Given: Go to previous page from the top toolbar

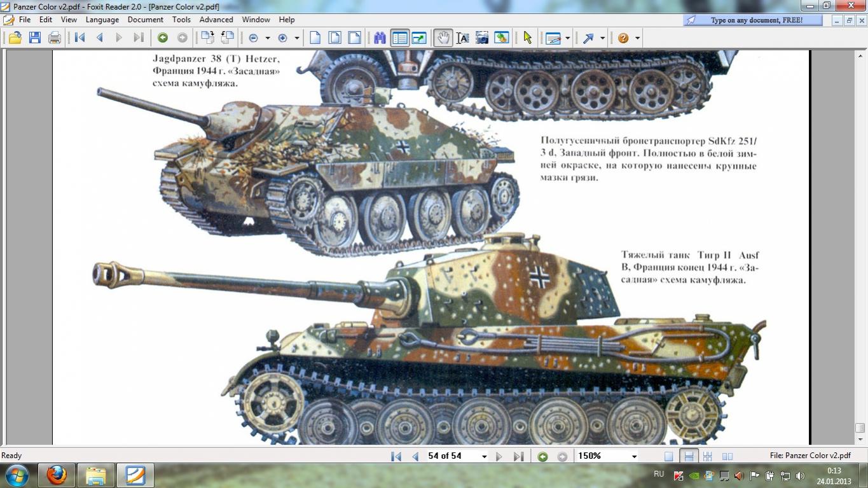Looking at the screenshot, I should tap(100, 38).
